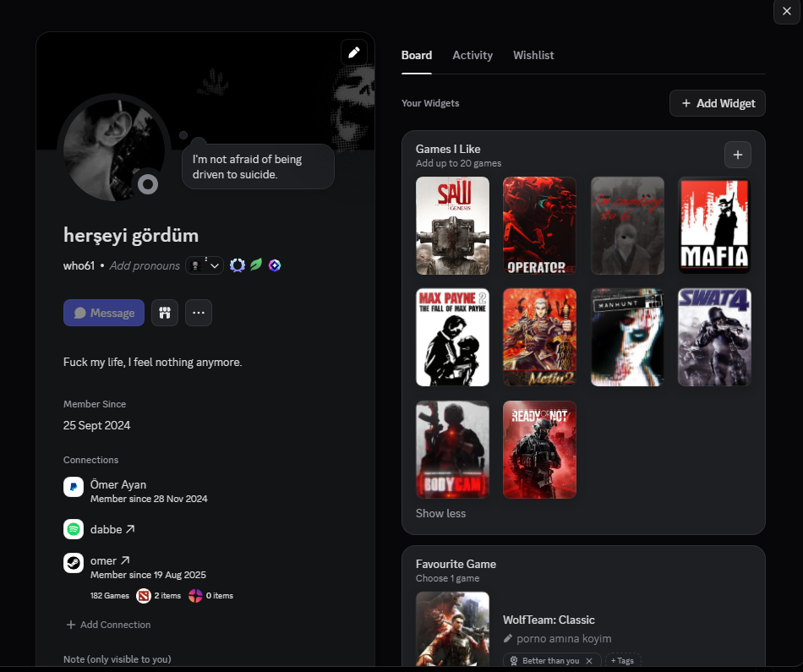The image size is (803, 672).
Task: Click the profile avatar picture
Action: 114,150
